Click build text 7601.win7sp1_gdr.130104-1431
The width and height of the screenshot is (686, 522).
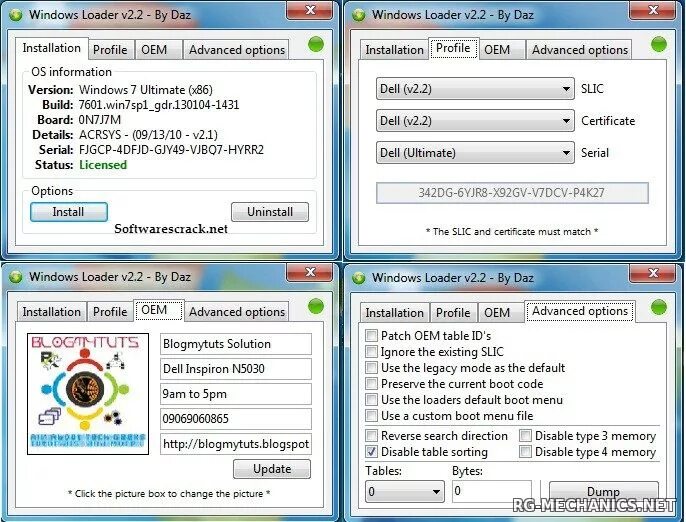pyautogui.click(x=159, y=105)
